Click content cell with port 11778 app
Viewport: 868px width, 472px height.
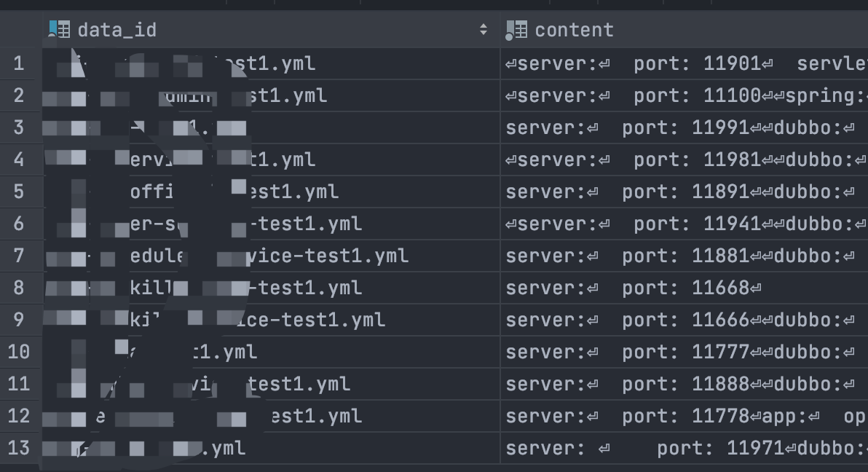(683, 416)
